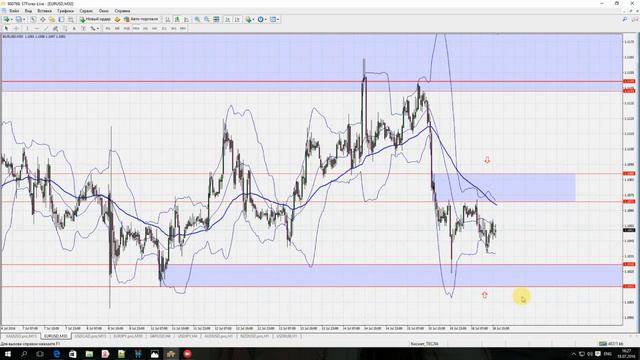Toggle chart auto scroll

[x=227, y=19]
